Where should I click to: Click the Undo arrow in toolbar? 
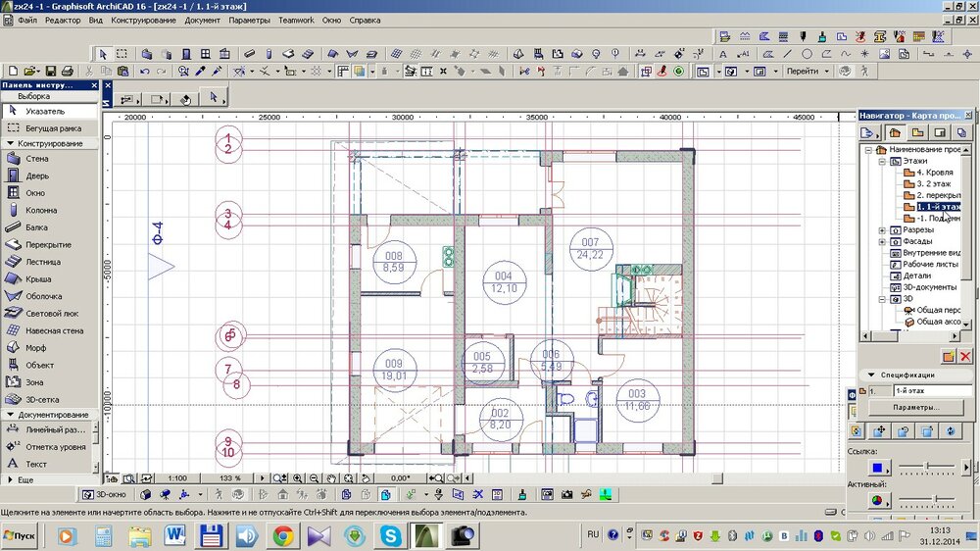[x=145, y=72]
